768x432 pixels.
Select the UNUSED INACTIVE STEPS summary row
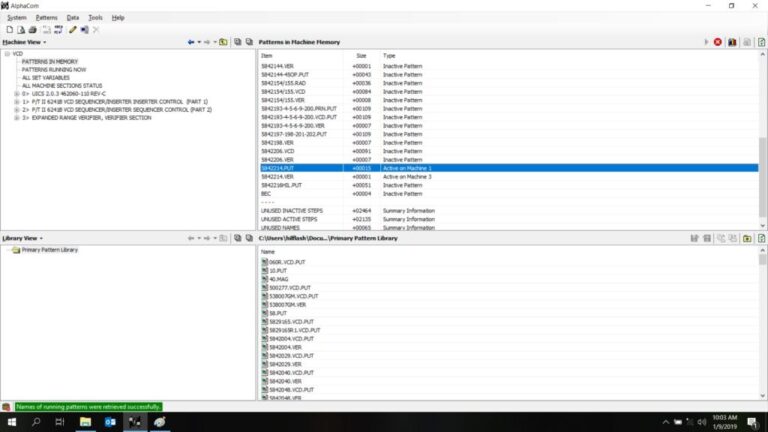[508, 211]
